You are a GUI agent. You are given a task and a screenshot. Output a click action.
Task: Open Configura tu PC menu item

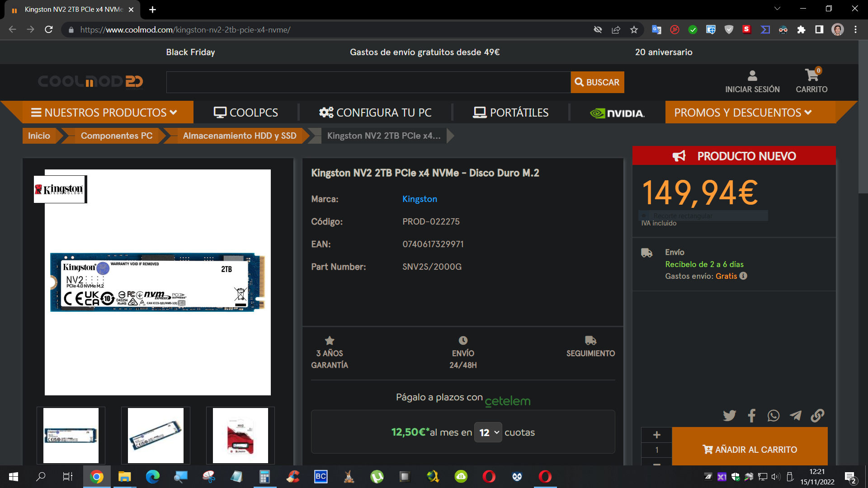coord(375,113)
